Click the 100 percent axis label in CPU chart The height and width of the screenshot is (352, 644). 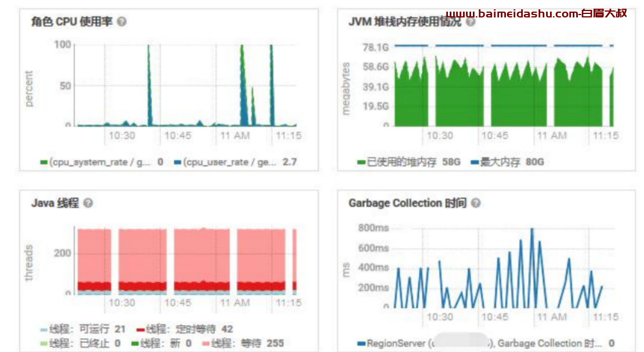pos(63,44)
